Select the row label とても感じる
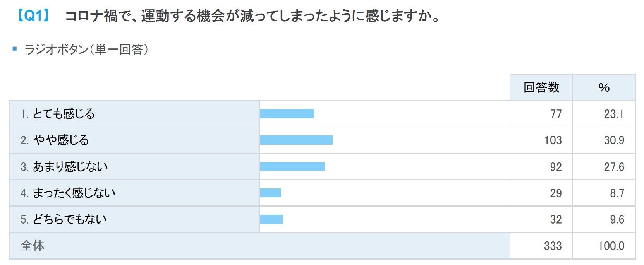Viewport: 644px width, 265px height. 64,114
